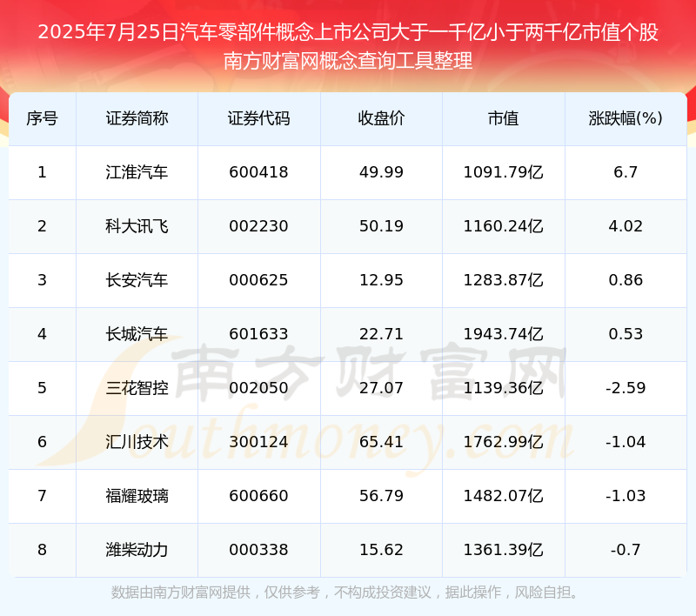Click the subtitle 南方财富网概念查询工具整理
Image resolution: width=696 pixels, height=616 pixels.
point(348,61)
